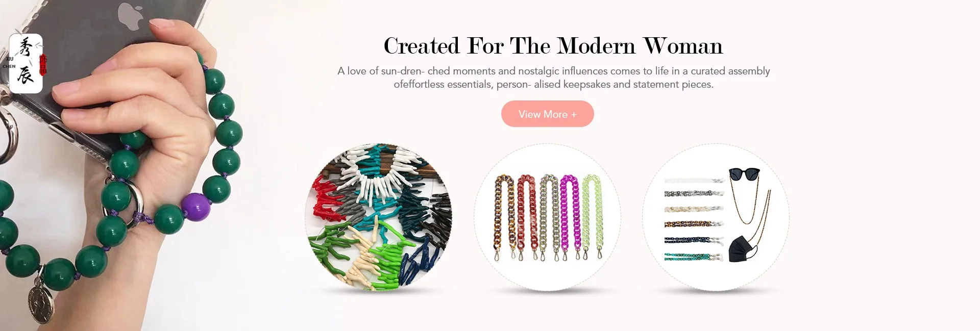Open the colorful coral branch beads thumbnail
Viewport: 980px width, 331px height.
378,217
